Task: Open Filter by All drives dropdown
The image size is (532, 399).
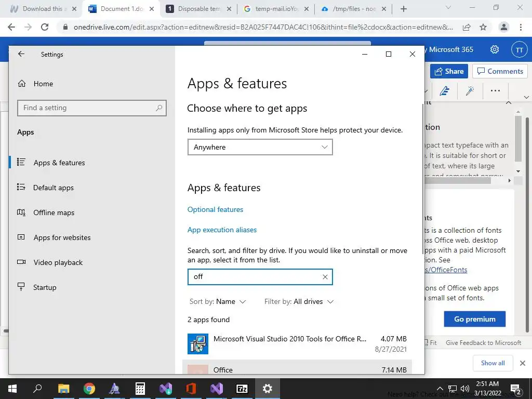Action: coord(299,301)
